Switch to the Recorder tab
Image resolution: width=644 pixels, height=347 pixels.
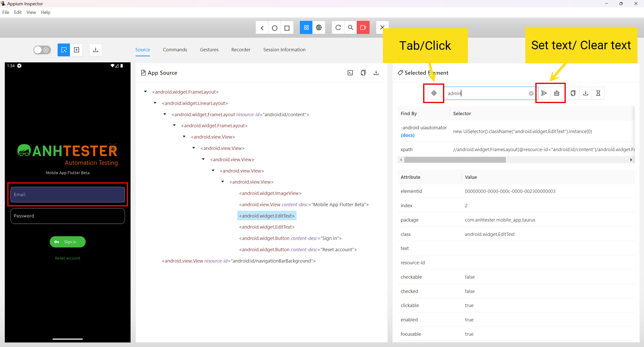(241, 50)
